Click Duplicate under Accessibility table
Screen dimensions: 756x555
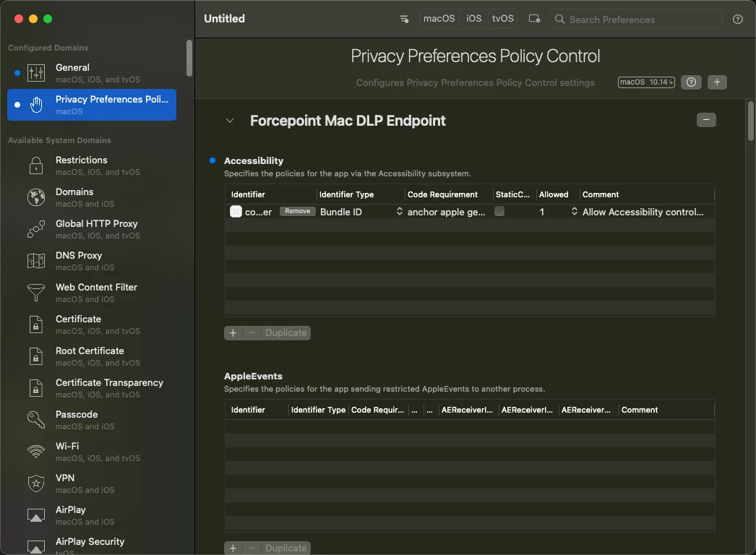[x=286, y=333]
